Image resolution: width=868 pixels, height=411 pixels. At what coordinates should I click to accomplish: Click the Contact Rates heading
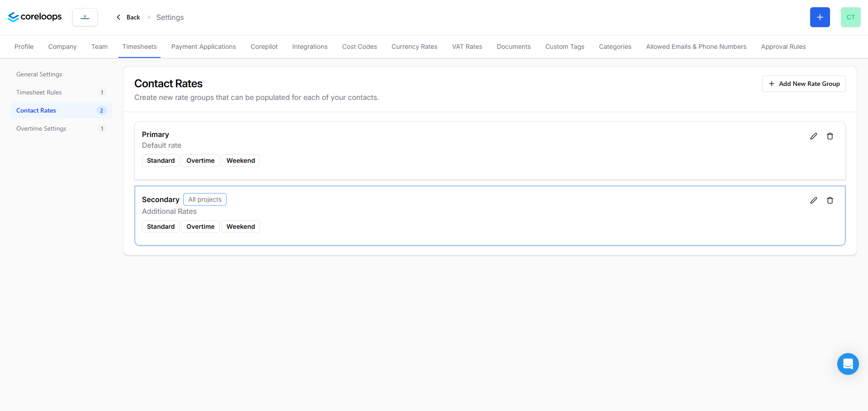(x=168, y=84)
